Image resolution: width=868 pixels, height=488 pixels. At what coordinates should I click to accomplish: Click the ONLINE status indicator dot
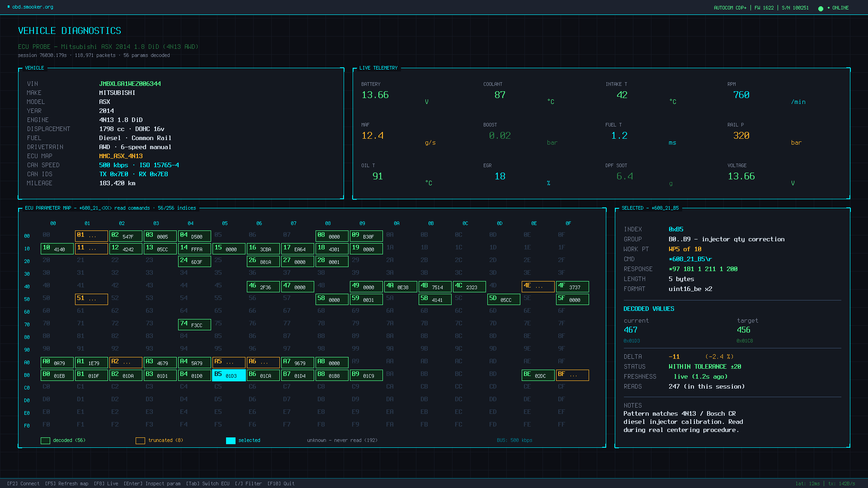821,8
